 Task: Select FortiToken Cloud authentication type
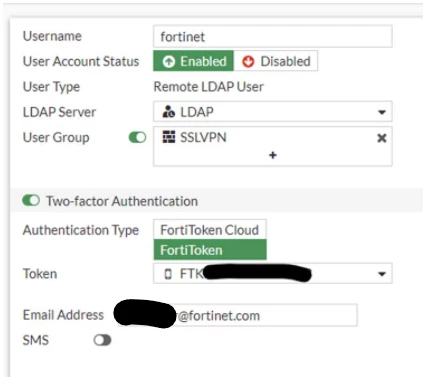pyautogui.click(x=210, y=230)
